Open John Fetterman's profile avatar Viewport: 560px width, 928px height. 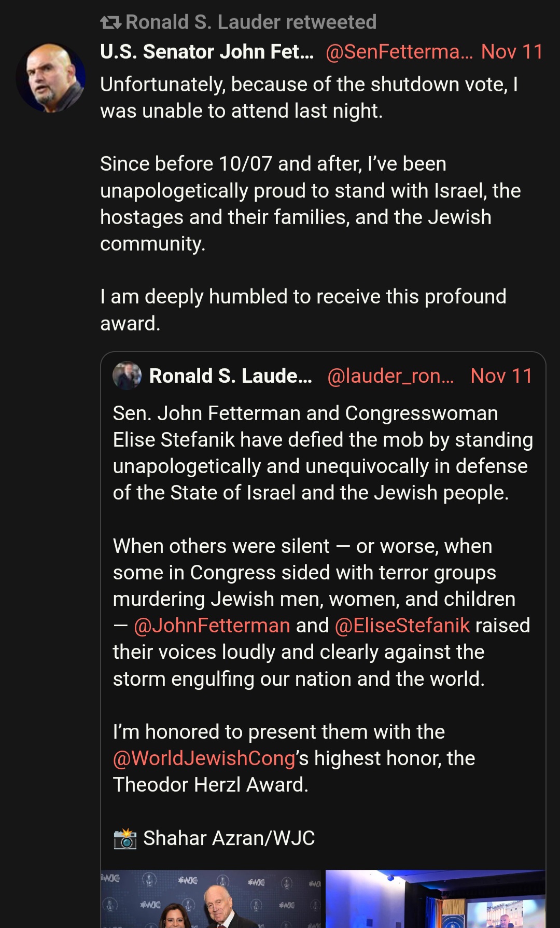pyautogui.click(x=51, y=78)
